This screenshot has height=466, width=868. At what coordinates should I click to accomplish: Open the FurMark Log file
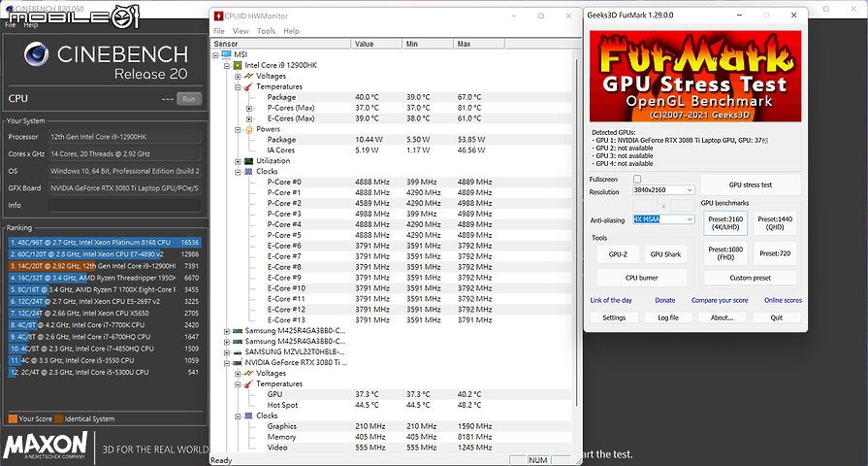click(x=667, y=317)
